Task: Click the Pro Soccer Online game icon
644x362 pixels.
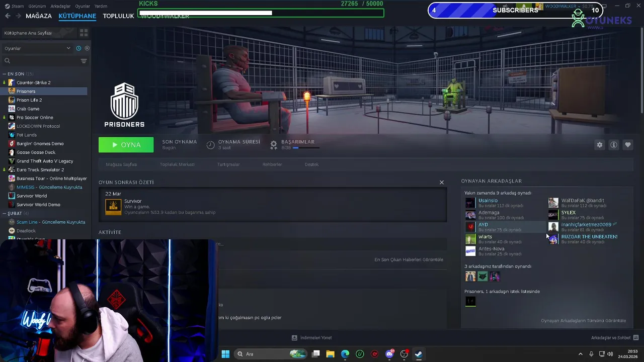Action: coord(12,118)
